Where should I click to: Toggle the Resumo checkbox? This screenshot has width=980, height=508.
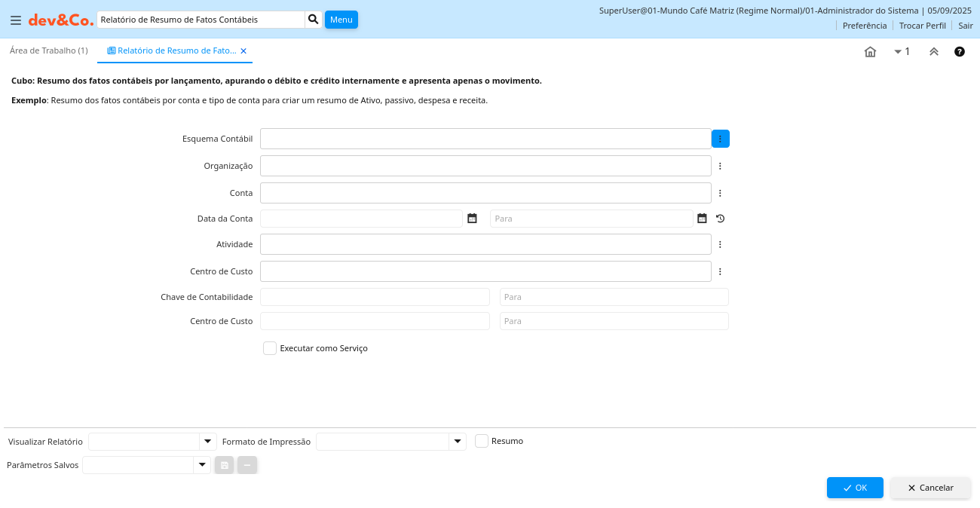482,441
